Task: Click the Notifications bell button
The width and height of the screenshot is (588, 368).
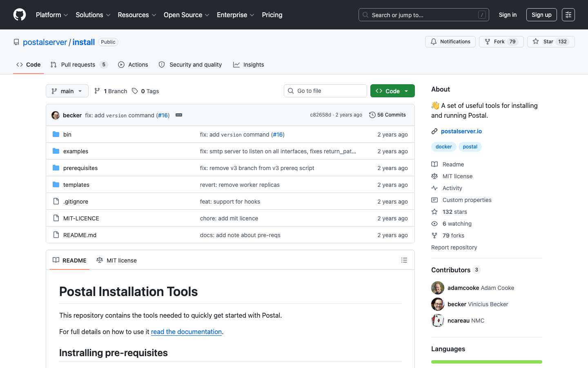Action: pyautogui.click(x=450, y=42)
